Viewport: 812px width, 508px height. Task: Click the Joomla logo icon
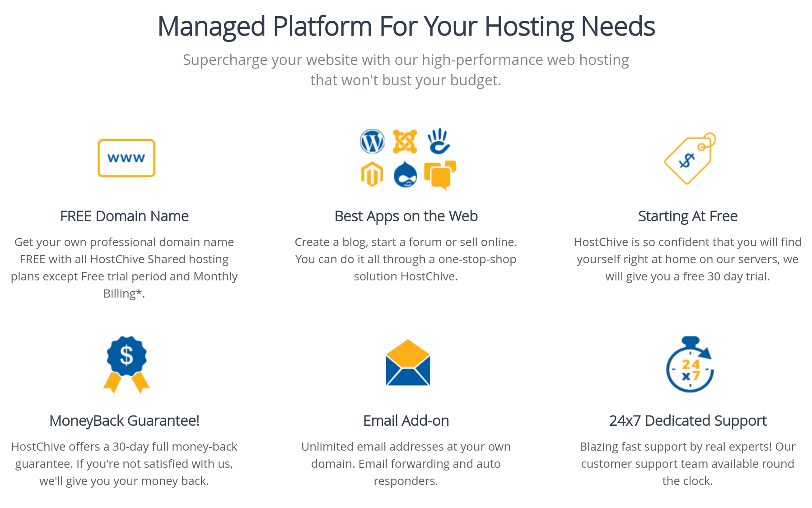point(405,141)
